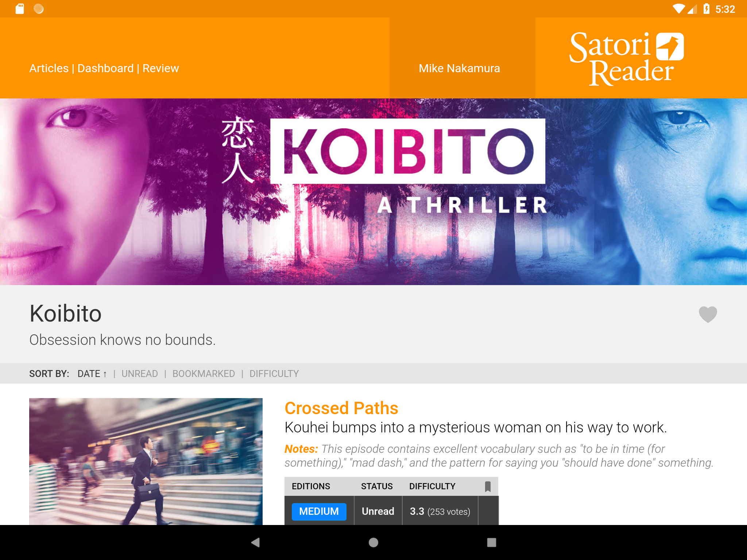Image resolution: width=747 pixels, height=560 pixels.
Task: Tap the Notes text of Crossed Paths
Action: 499,456
